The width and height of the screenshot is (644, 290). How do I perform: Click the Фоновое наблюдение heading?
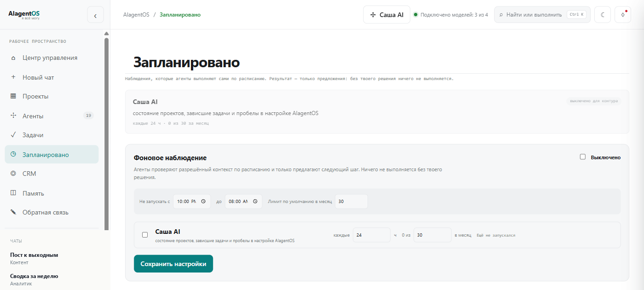point(170,158)
